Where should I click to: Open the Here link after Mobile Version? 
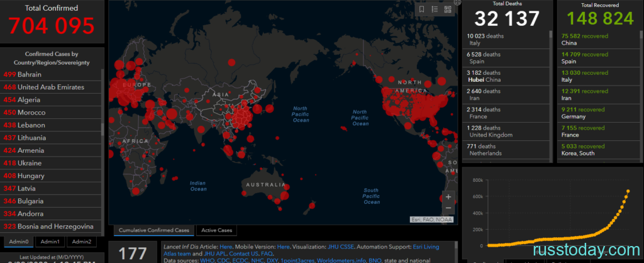[x=284, y=247]
